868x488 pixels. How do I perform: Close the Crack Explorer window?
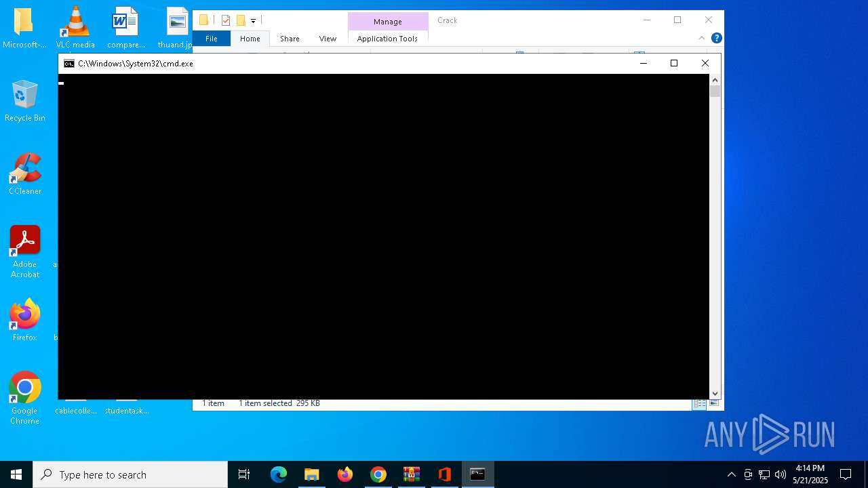click(x=709, y=20)
